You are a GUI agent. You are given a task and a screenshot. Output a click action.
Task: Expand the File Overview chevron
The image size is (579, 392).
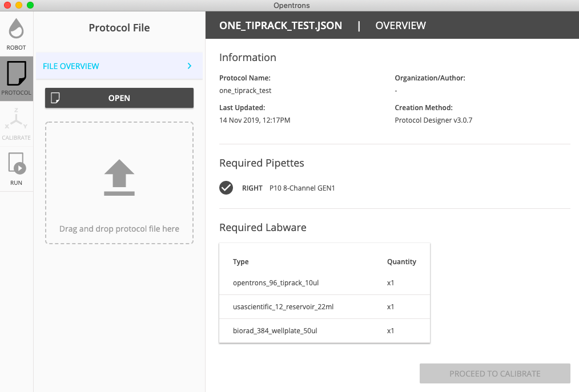click(x=190, y=66)
